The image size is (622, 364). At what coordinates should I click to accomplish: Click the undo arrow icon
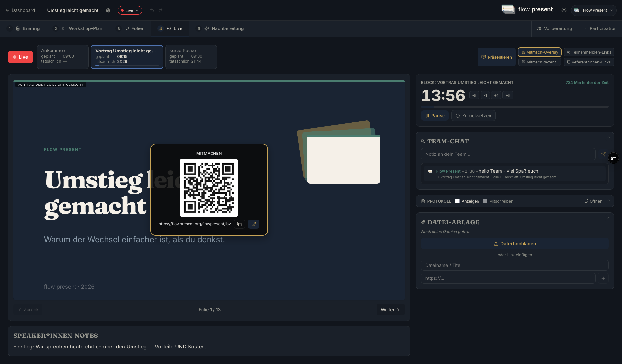152,10
